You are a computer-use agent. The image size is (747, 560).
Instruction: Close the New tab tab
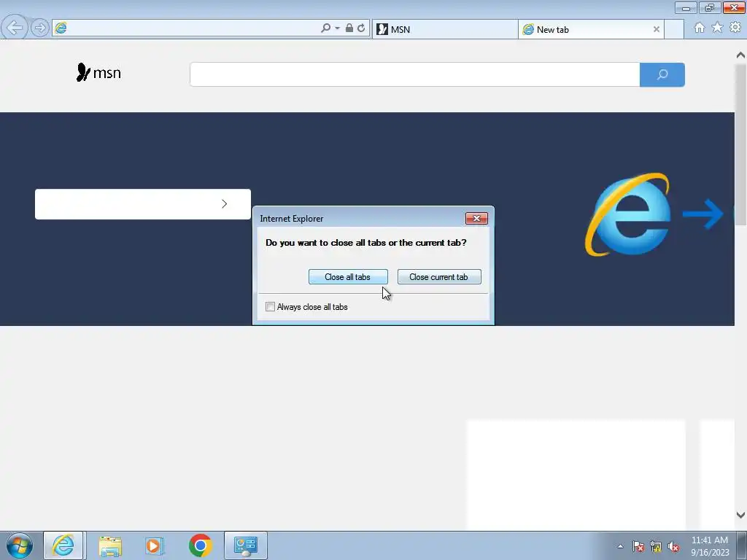(x=657, y=29)
